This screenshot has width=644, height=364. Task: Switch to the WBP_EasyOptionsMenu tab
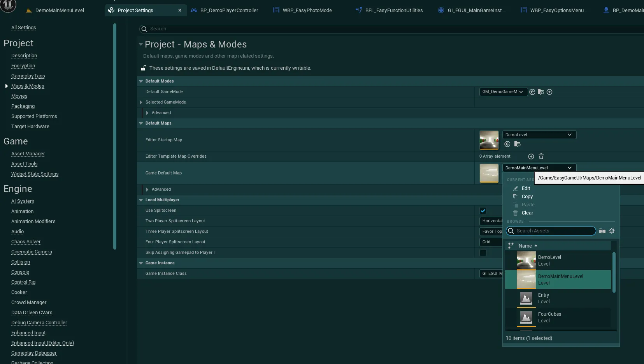pyautogui.click(x=558, y=11)
